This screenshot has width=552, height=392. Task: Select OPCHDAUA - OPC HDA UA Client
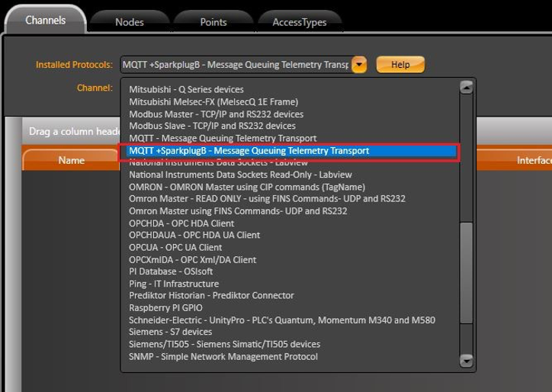[x=194, y=235]
